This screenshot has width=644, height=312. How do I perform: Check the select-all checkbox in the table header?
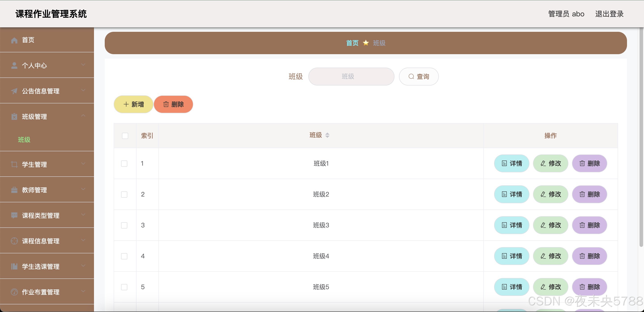pos(125,136)
